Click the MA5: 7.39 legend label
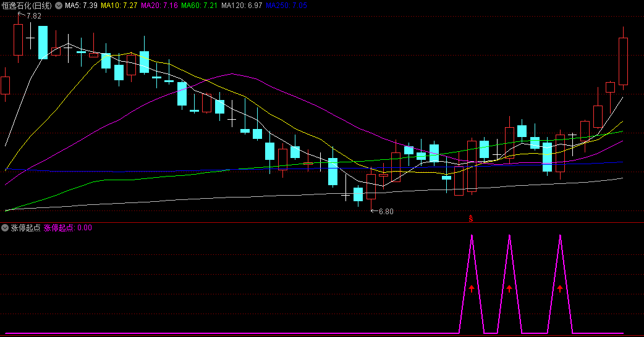 pyautogui.click(x=82, y=6)
